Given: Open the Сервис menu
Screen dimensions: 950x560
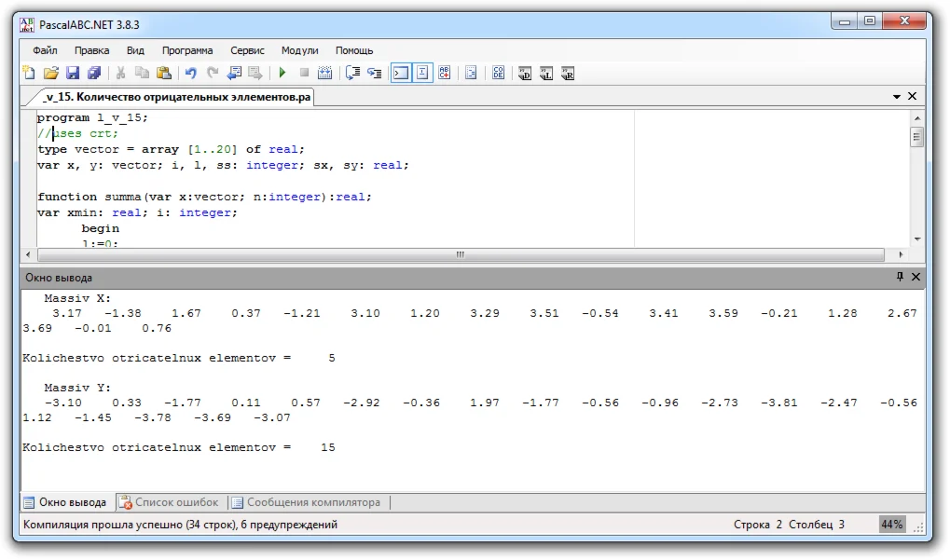Looking at the screenshot, I should coord(247,50).
